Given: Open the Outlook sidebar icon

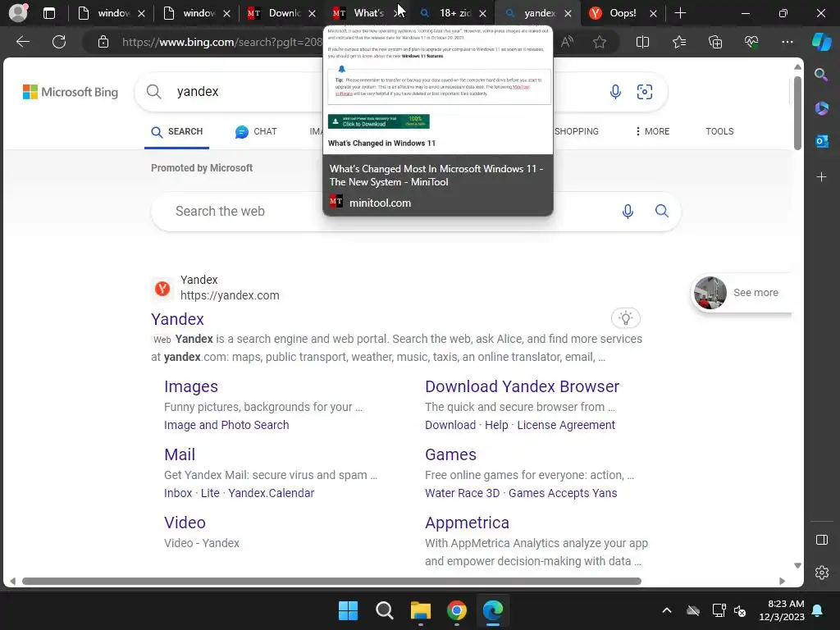Looking at the screenshot, I should pyautogui.click(x=821, y=141).
